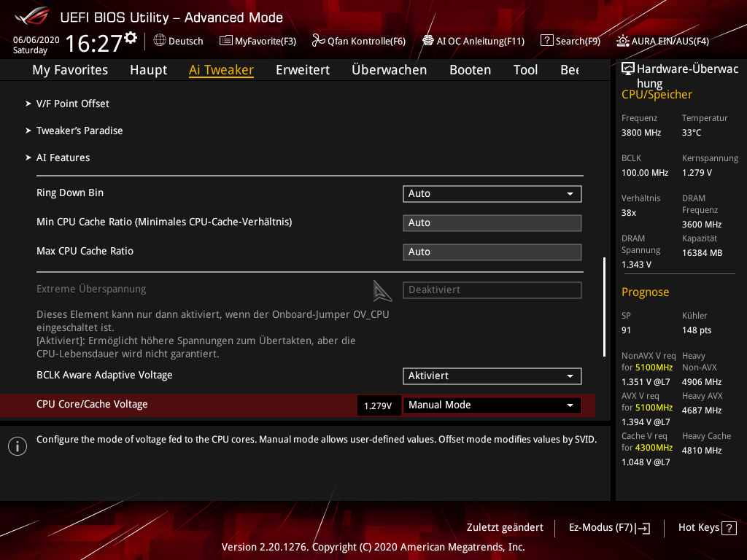This screenshot has width=747, height=560.
Task: Click the 38x Verhältnis value
Action: pyautogui.click(x=628, y=213)
